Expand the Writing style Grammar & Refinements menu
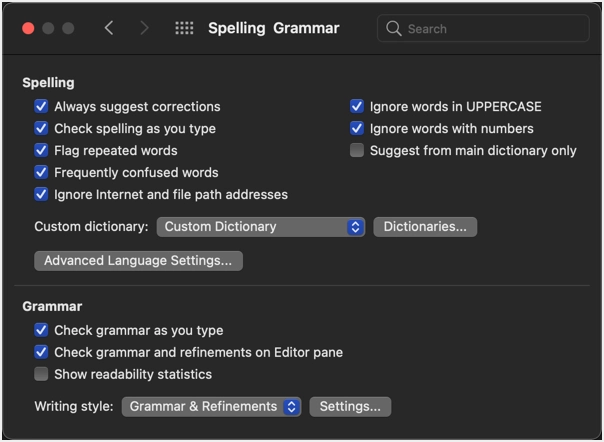Screen dimensions: 604x442 211,407
